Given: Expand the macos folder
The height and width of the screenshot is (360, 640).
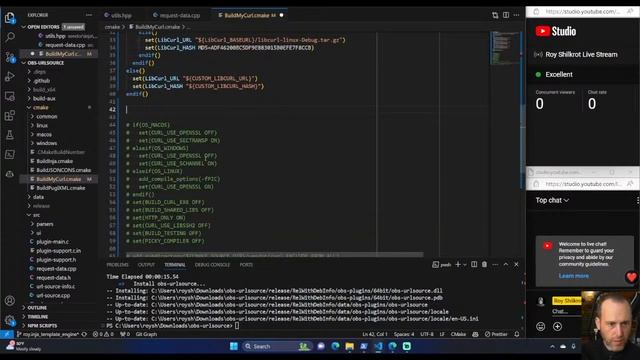Looking at the screenshot, I should [44, 134].
